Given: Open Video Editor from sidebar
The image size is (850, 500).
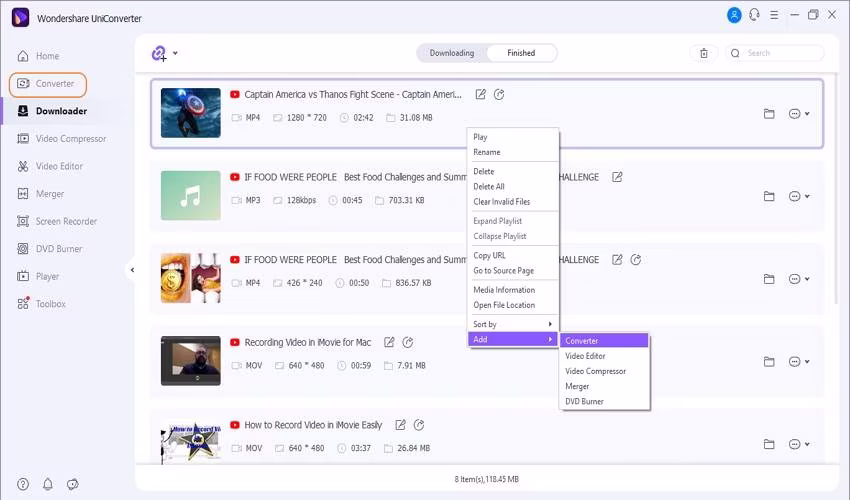Looking at the screenshot, I should [x=50, y=166].
